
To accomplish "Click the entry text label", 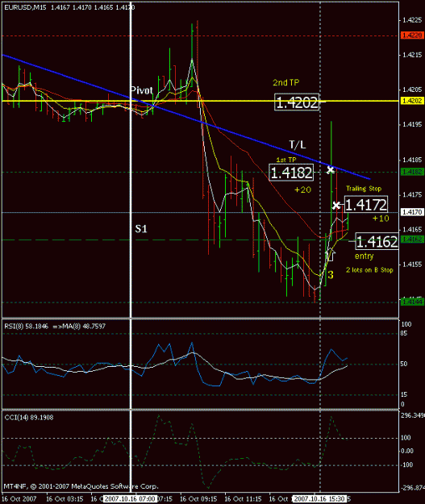I will click(x=365, y=256).
